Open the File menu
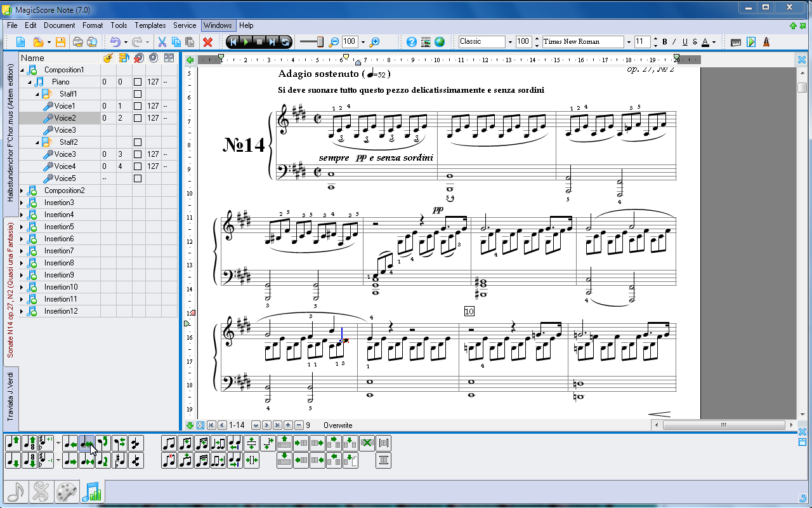Image resolution: width=812 pixels, height=508 pixels. click(12, 25)
